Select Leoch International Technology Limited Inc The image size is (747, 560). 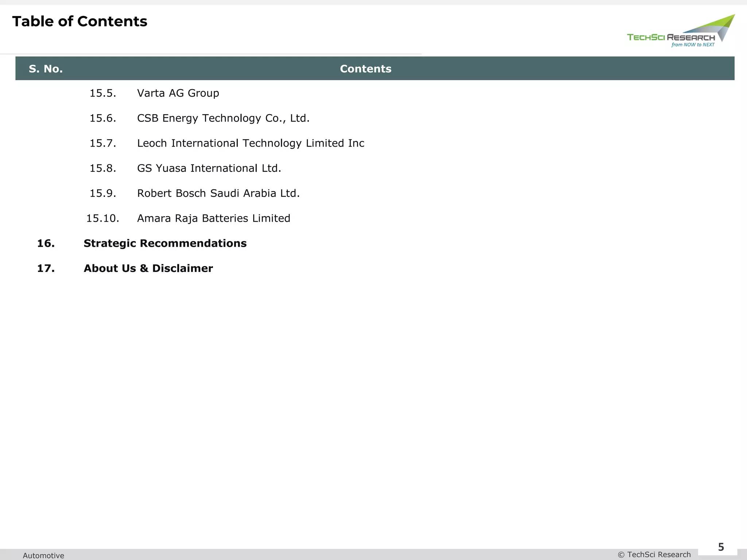[251, 143]
